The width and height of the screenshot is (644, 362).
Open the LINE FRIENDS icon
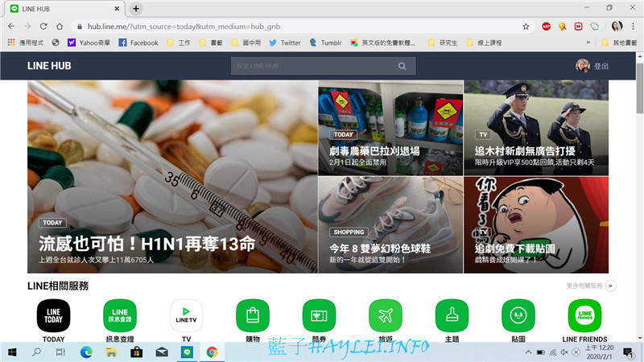[x=584, y=315]
